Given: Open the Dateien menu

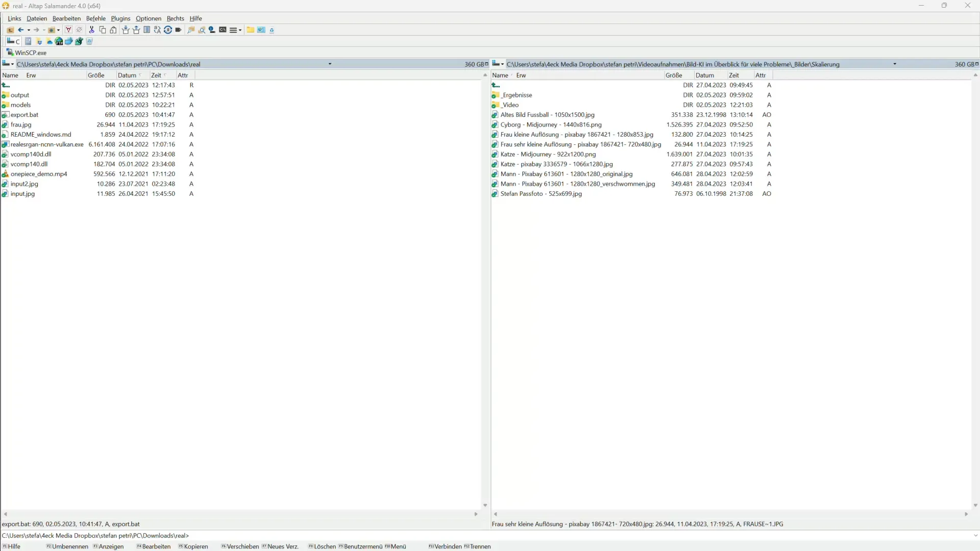Looking at the screenshot, I should click(37, 18).
